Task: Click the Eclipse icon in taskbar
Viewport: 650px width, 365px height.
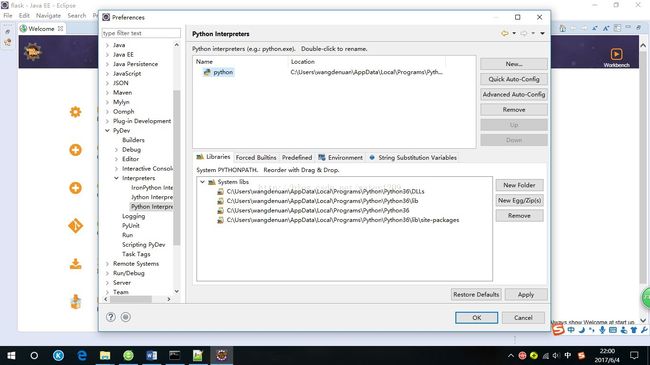Action: click(221, 355)
